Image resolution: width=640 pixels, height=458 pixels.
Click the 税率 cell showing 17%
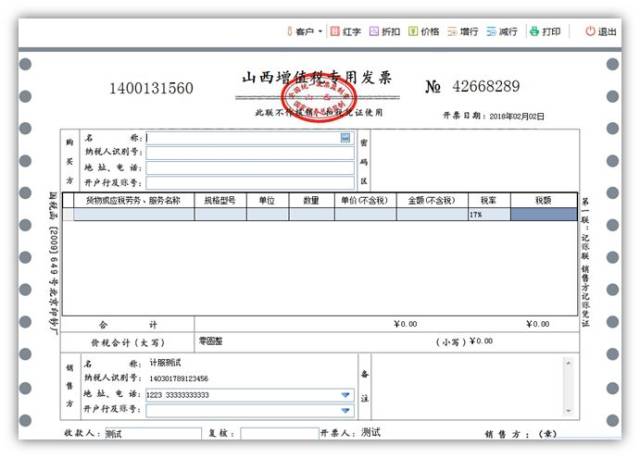[488, 215]
